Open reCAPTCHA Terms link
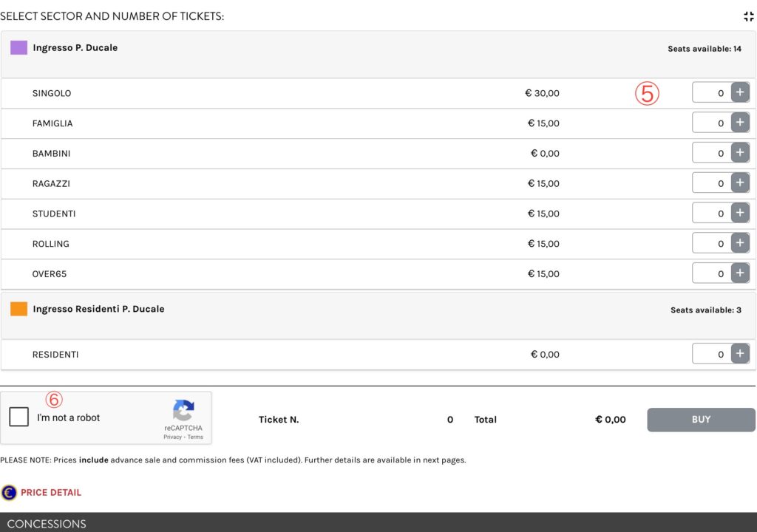Screen dimensions: 757x532 (195, 437)
